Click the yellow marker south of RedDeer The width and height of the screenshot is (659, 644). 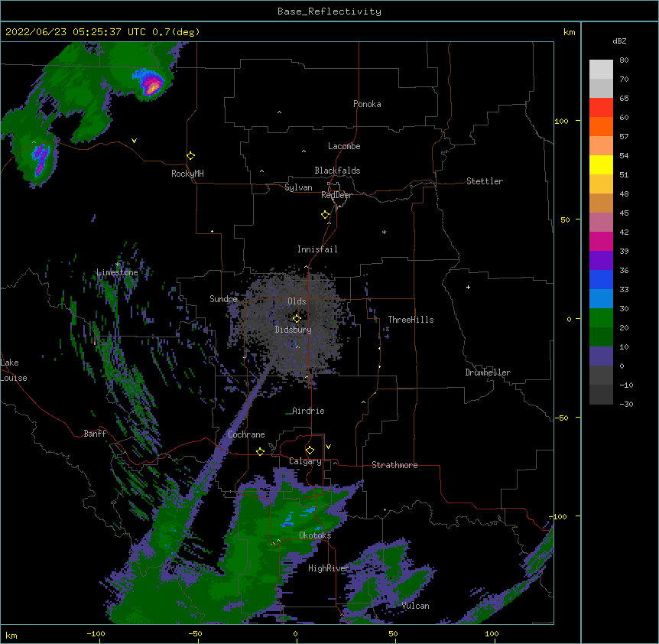pyautogui.click(x=325, y=214)
